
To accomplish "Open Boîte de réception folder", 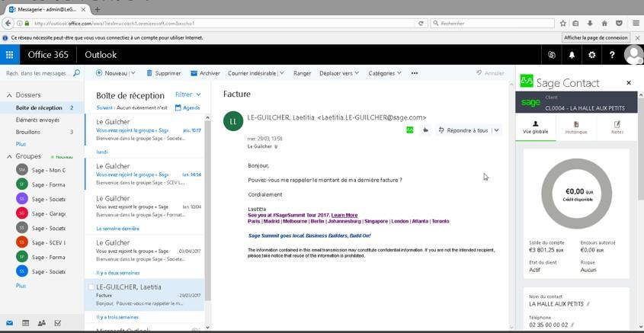I will pos(41,108).
